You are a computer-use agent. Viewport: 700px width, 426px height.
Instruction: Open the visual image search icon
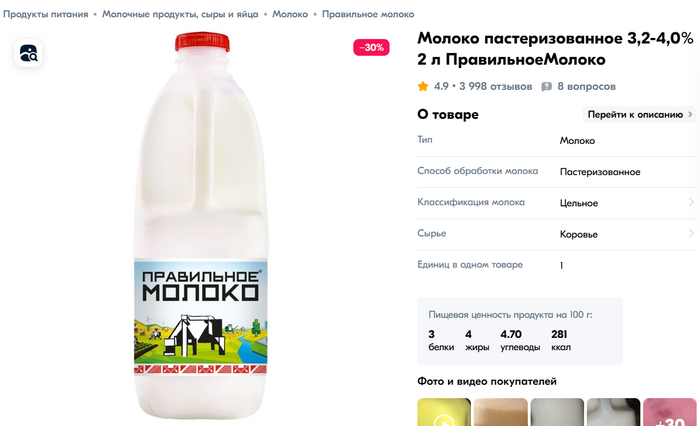[x=29, y=53]
